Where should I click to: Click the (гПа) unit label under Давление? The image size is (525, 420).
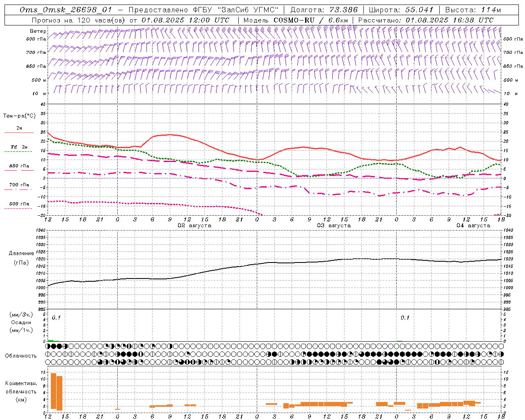(21, 263)
